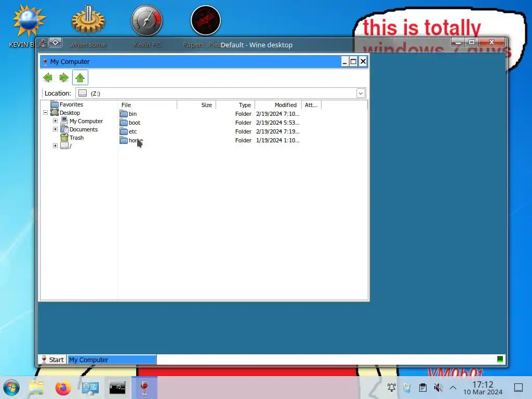This screenshot has height=399, width=532.
Task: Select the home folder in file list
Action: (136, 140)
